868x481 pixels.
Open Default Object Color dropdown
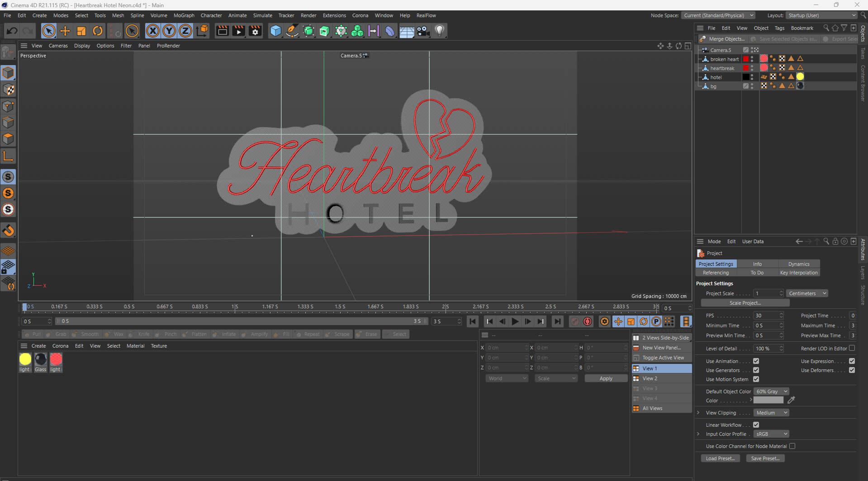point(771,391)
